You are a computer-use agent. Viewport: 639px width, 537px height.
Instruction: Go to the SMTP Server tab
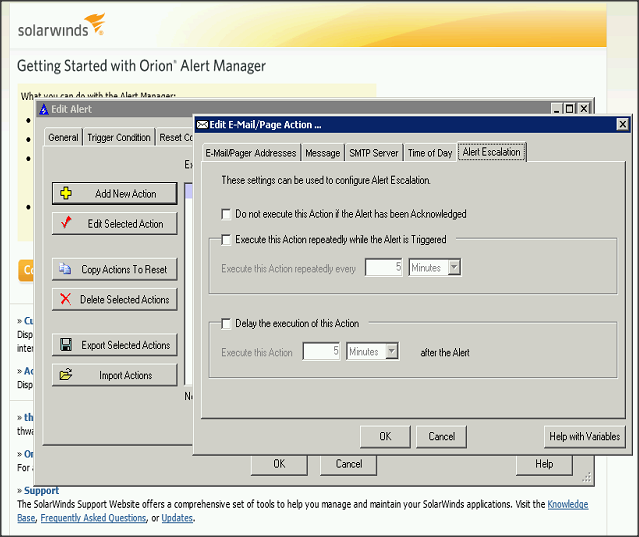pyautogui.click(x=374, y=153)
